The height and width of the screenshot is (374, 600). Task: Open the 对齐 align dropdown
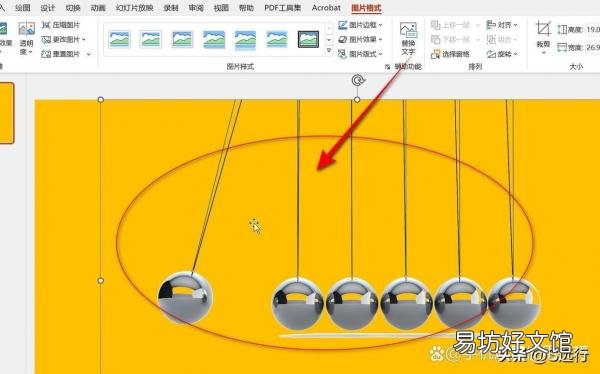pos(502,25)
